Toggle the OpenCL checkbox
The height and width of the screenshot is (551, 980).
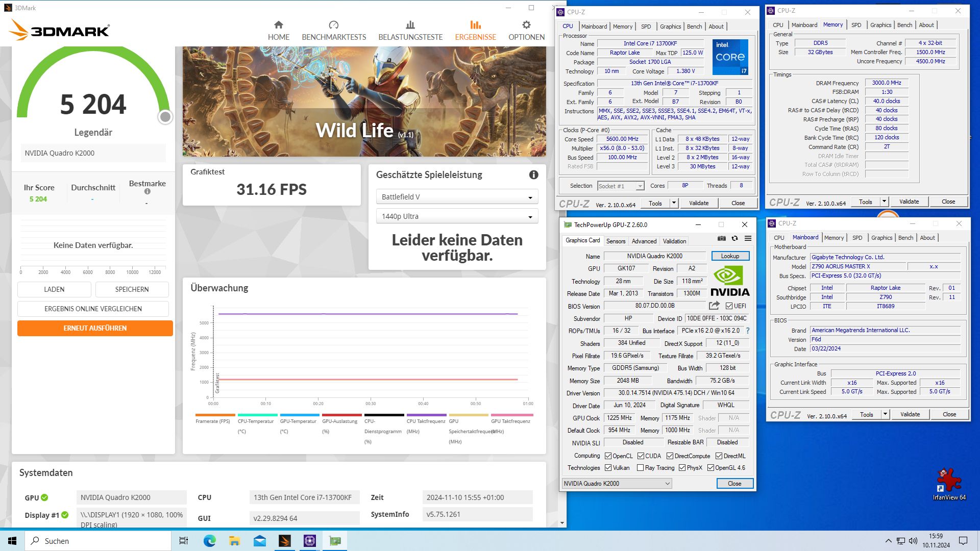(x=608, y=456)
